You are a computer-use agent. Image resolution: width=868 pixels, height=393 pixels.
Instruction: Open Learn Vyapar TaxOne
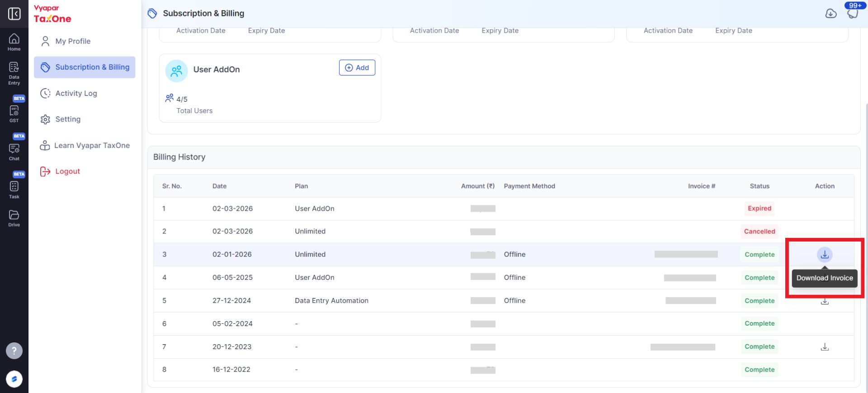[x=85, y=146]
